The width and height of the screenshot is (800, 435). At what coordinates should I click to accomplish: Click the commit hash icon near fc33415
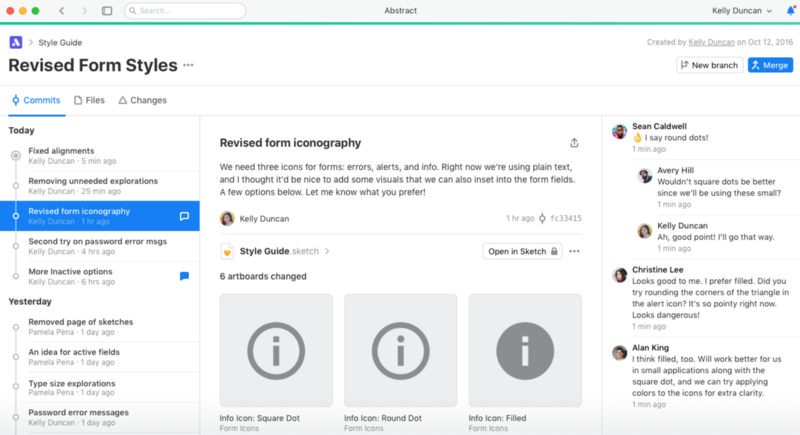point(542,218)
